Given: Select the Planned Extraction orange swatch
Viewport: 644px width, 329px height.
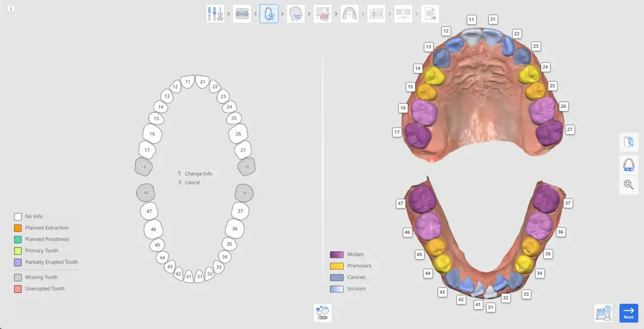Looking at the screenshot, I should [18, 228].
